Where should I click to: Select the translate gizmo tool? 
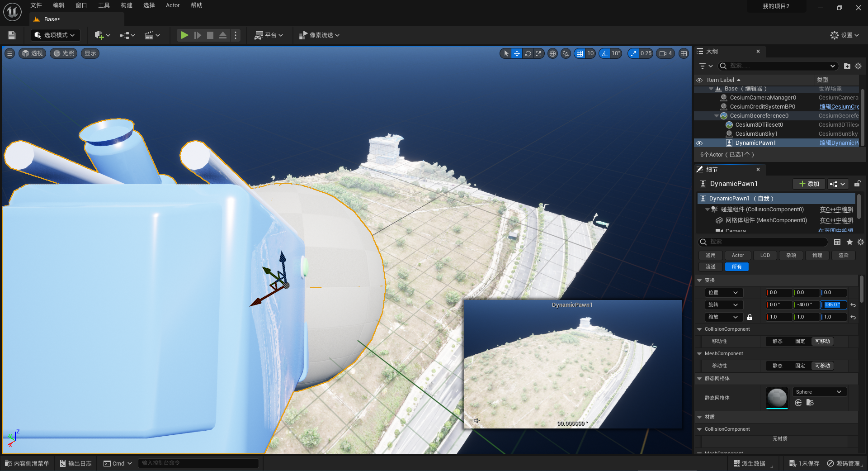pyautogui.click(x=517, y=53)
